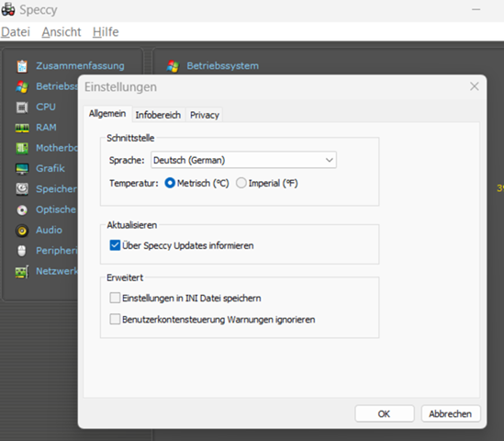Open the Ansicht menu
The height and width of the screenshot is (441, 504).
click(62, 32)
